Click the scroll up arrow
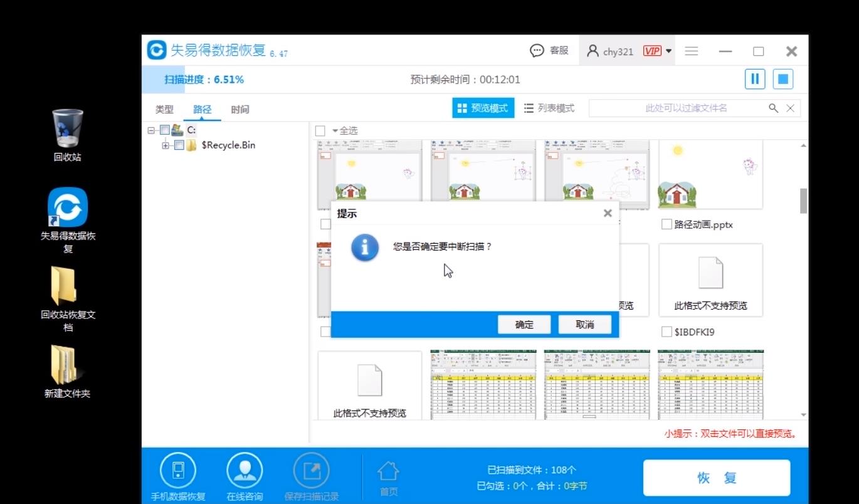Screen dimensions: 859x504 coord(803,145)
